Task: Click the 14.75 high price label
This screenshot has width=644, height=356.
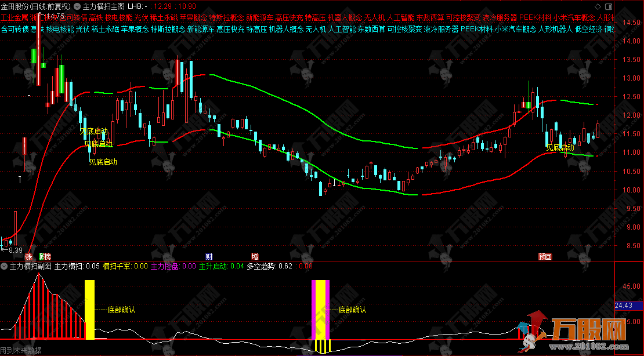Action: coord(56,16)
